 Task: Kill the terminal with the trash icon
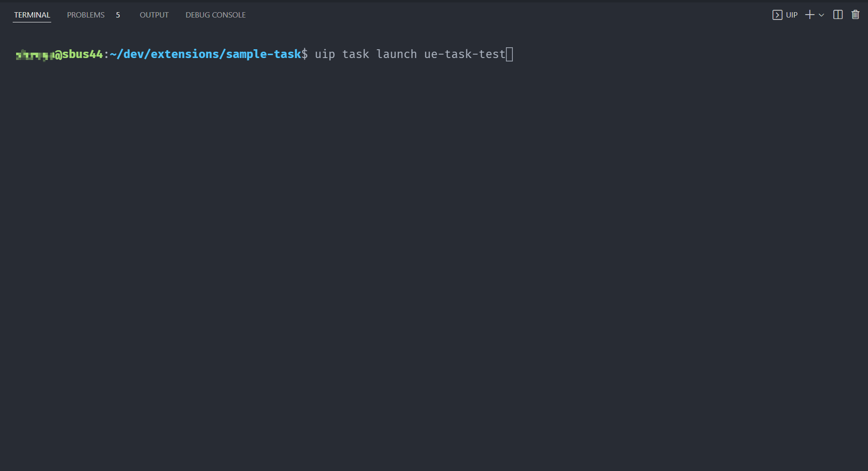(855, 15)
